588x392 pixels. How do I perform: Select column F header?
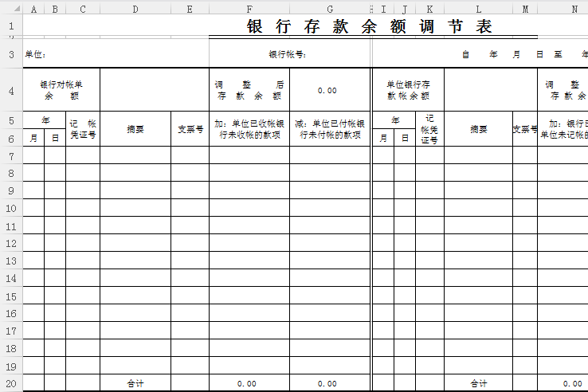click(x=249, y=9)
